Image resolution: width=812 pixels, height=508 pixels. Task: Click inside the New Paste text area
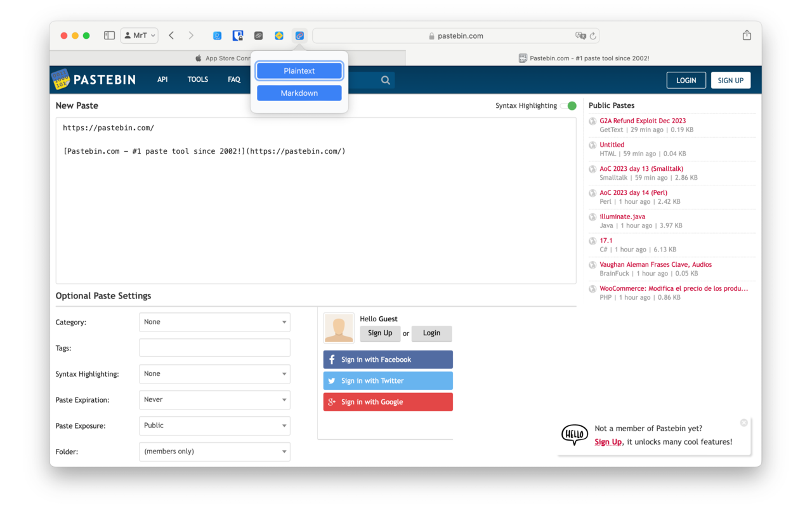pyautogui.click(x=316, y=200)
